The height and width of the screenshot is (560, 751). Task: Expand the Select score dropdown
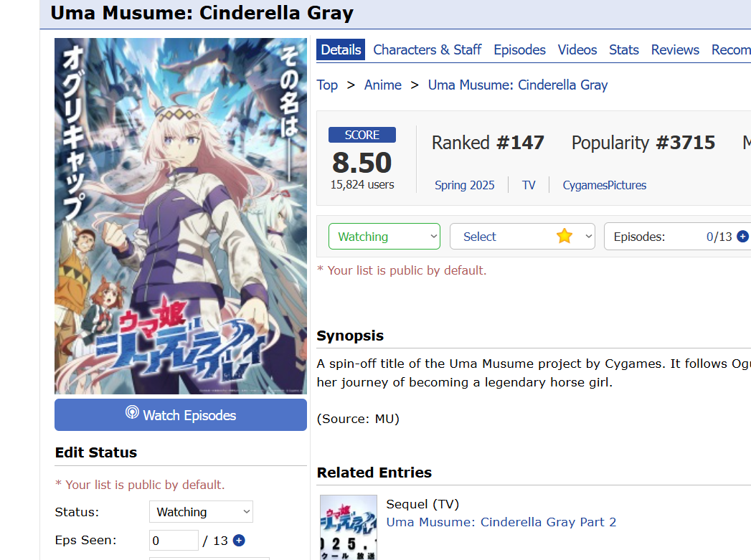pyautogui.click(x=522, y=237)
